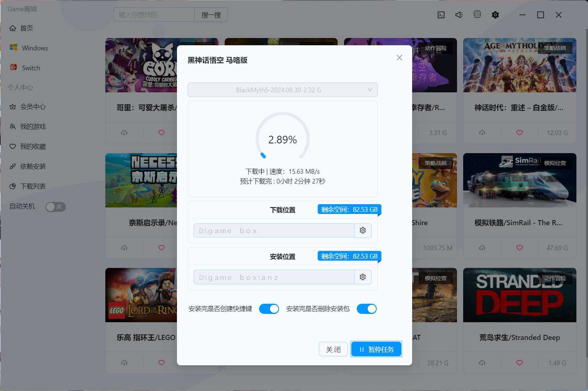Viewport: 588px width, 391px height.
Task: Favorite heart on 奈斯启示录 card
Action: (161, 248)
